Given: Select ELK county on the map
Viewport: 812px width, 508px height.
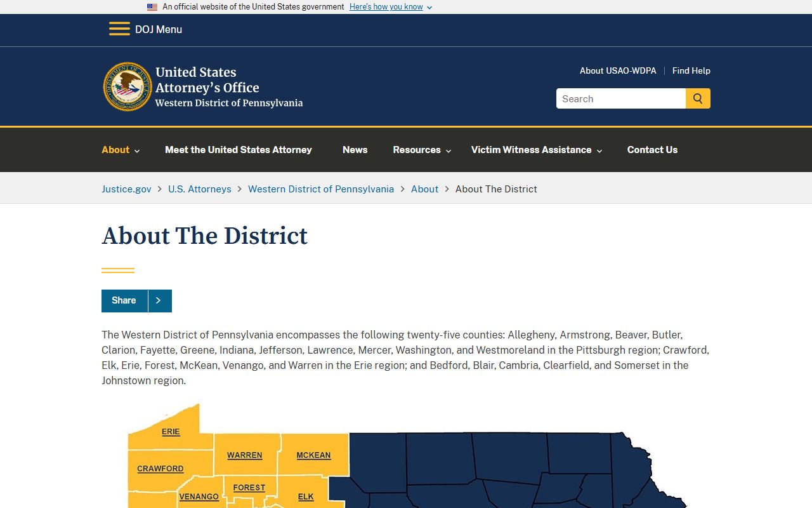Looking at the screenshot, I should click(306, 497).
